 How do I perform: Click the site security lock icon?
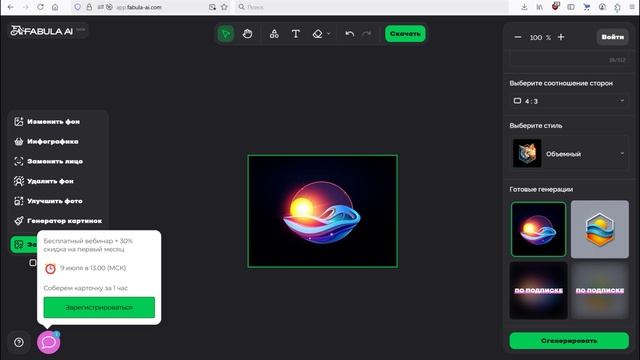[x=89, y=7]
